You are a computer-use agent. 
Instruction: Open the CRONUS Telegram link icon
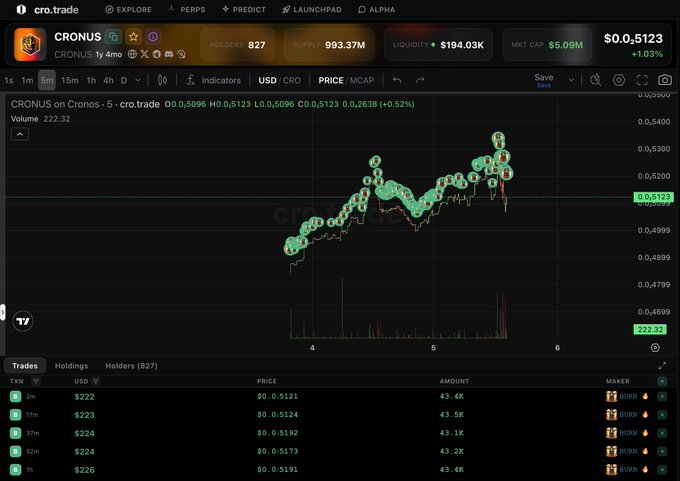tap(157, 54)
